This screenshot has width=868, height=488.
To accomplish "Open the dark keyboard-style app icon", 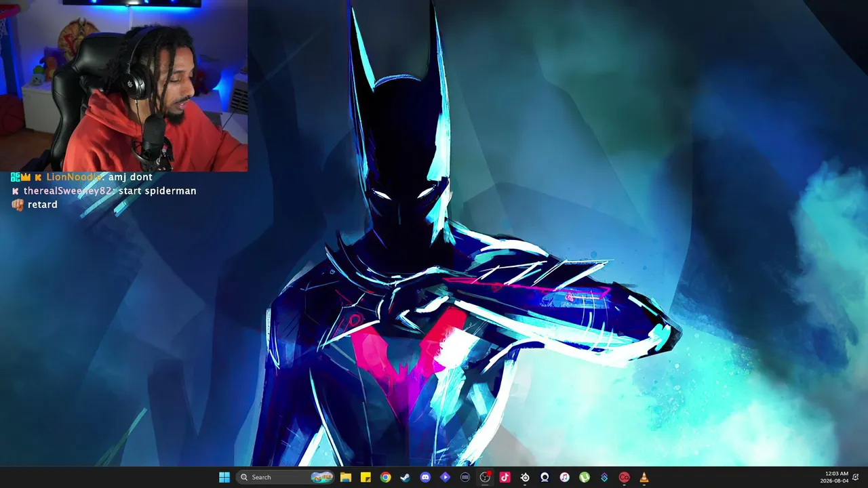I will [x=465, y=477].
